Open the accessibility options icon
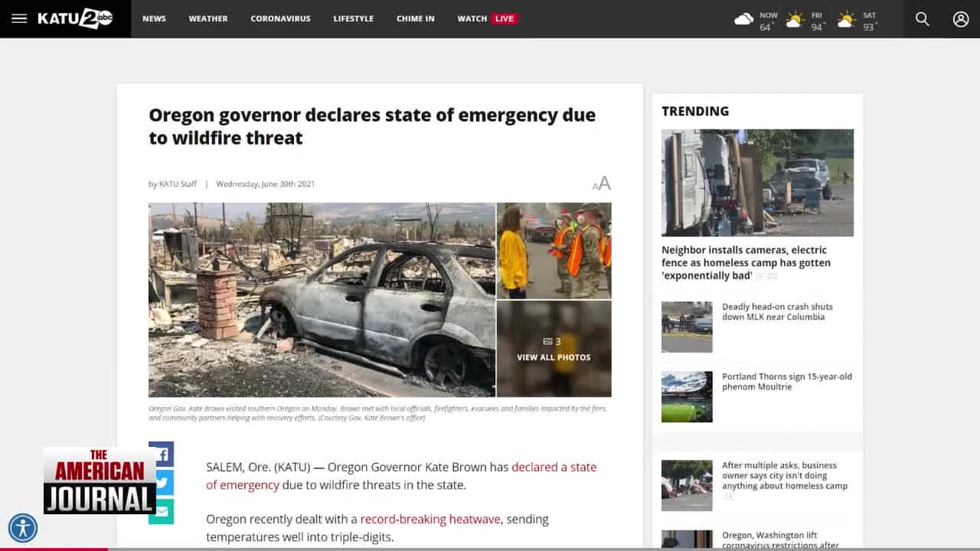Viewport: 980px width, 551px height. (23, 528)
